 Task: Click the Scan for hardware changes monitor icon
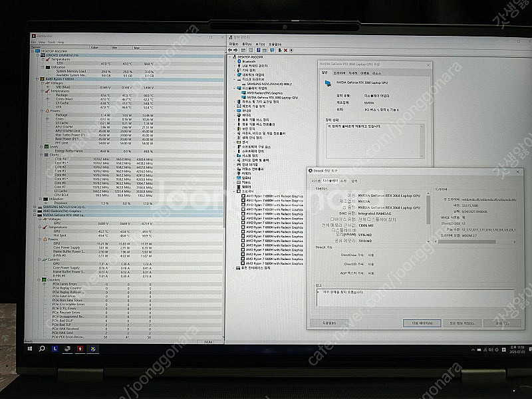[x=272, y=51]
